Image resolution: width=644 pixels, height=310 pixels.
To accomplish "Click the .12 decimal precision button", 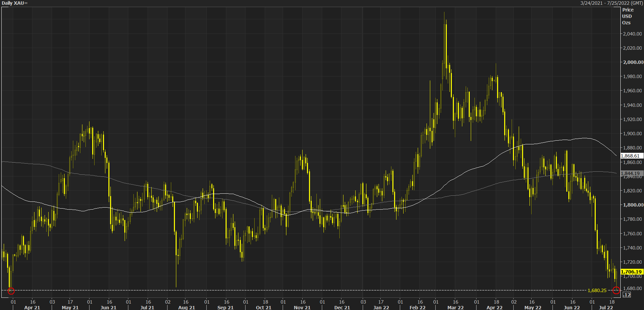I will coord(626,295).
